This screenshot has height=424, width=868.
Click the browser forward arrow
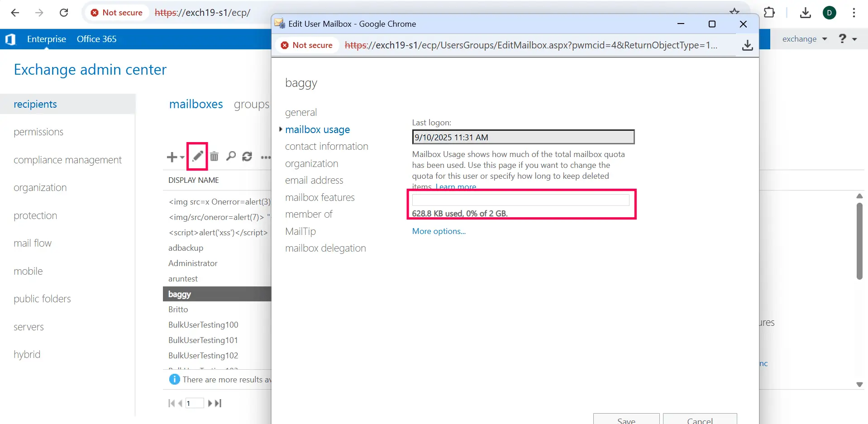tap(39, 13)
